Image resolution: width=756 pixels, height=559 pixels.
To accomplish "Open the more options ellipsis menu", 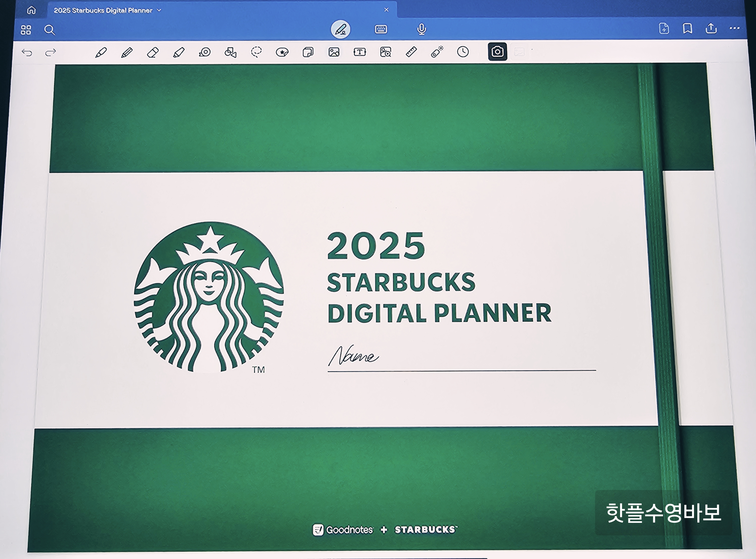I will (x=734, y=28).
